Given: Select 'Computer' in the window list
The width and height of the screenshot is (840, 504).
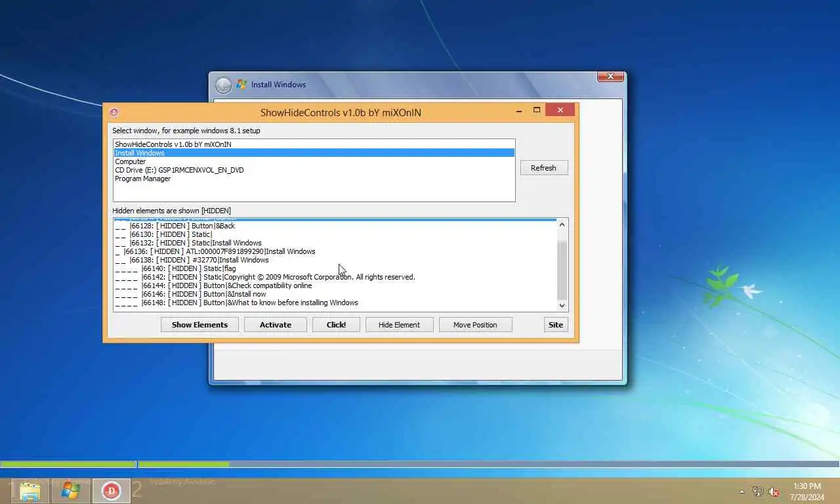Looking at the screenshot, I should pyautogui.click(x=314, y=161).
